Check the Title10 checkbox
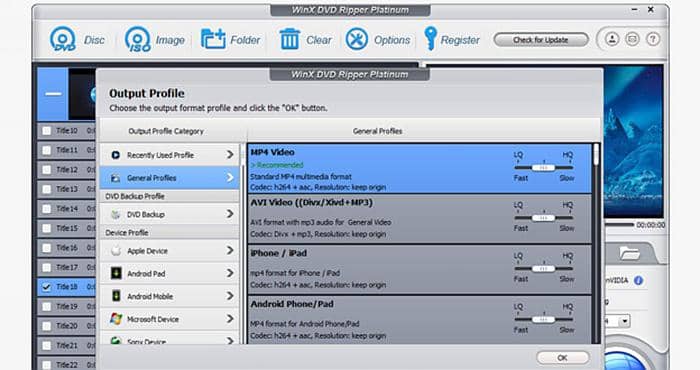 point(46,131)
